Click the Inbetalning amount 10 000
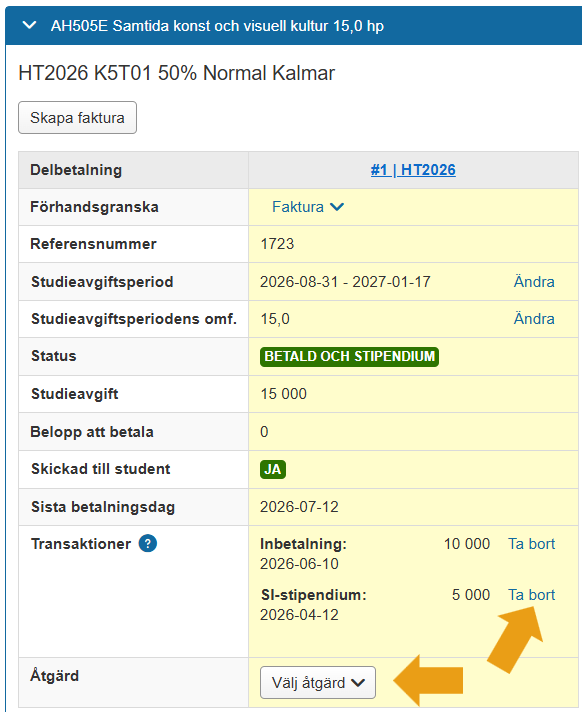The height and width of the screenshot is (712, 582). (467, 544)
